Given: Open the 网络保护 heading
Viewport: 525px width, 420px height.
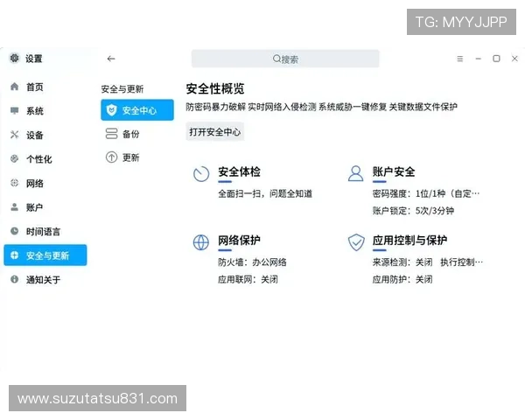Looking at the screenshot, I should [239, 240].
